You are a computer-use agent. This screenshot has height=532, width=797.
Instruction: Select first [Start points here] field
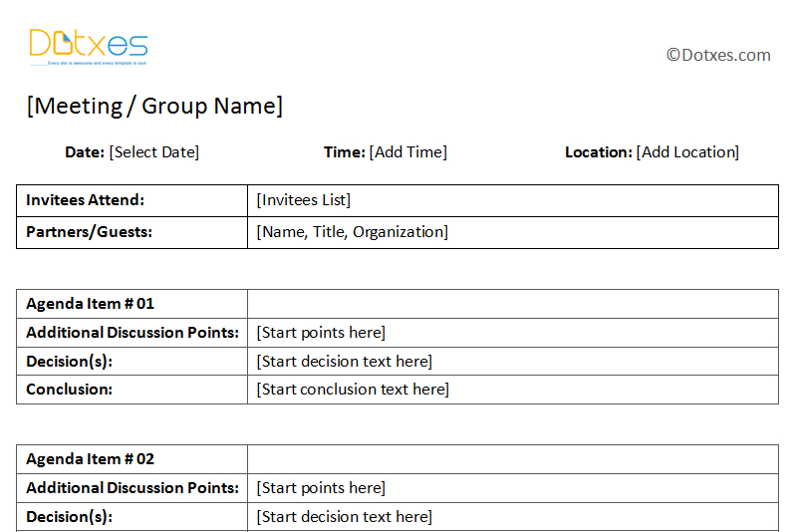(513, 333)
